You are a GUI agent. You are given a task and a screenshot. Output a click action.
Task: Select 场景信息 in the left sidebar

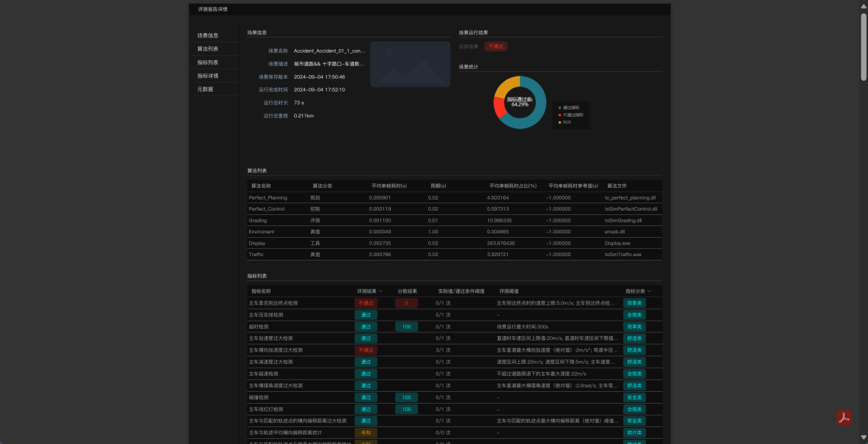[207, 35]
